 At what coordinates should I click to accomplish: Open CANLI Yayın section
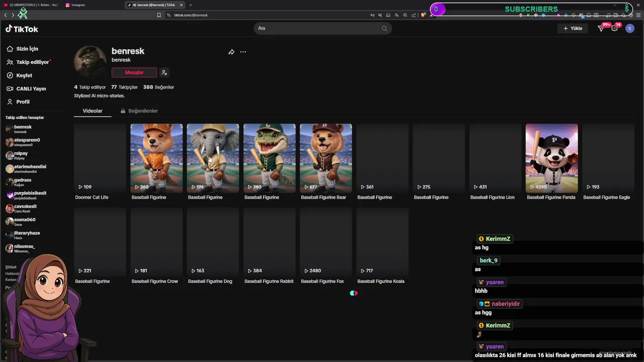click(x=26, y=88)
